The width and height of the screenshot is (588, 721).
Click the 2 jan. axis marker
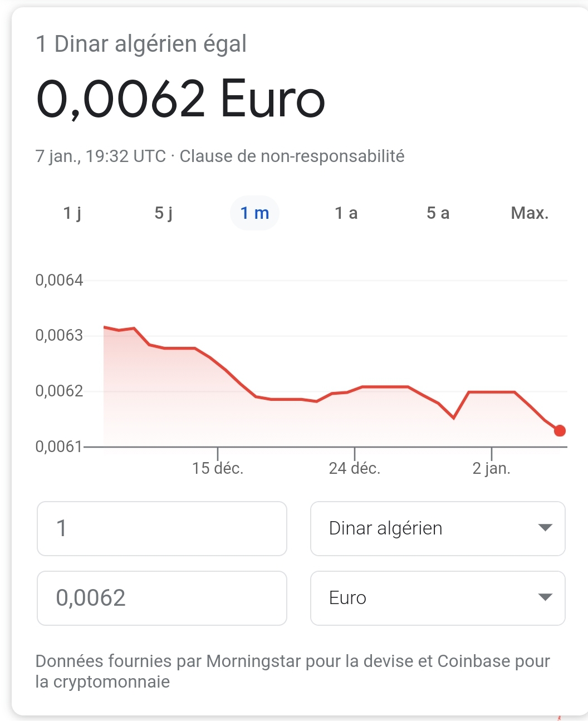tap(491, 468)
